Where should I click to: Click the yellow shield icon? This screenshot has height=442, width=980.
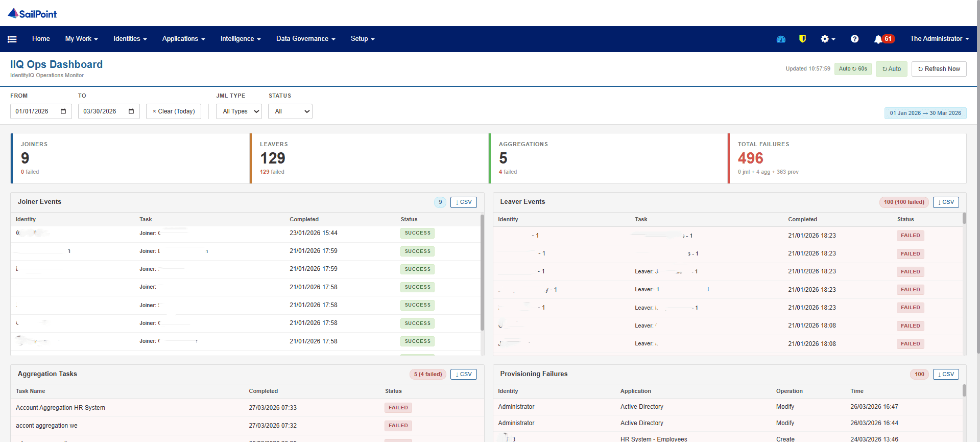click(802, 39)
